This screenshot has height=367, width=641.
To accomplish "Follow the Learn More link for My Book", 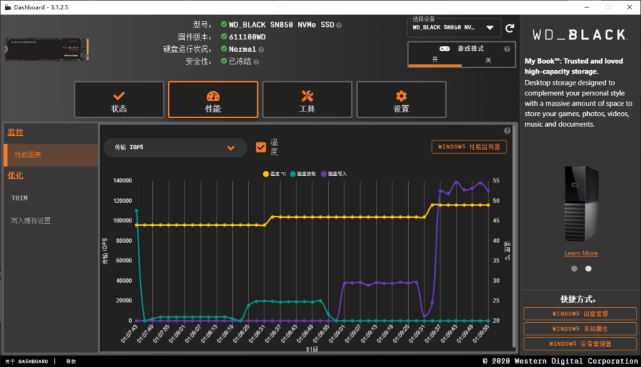I will point(581,253).
